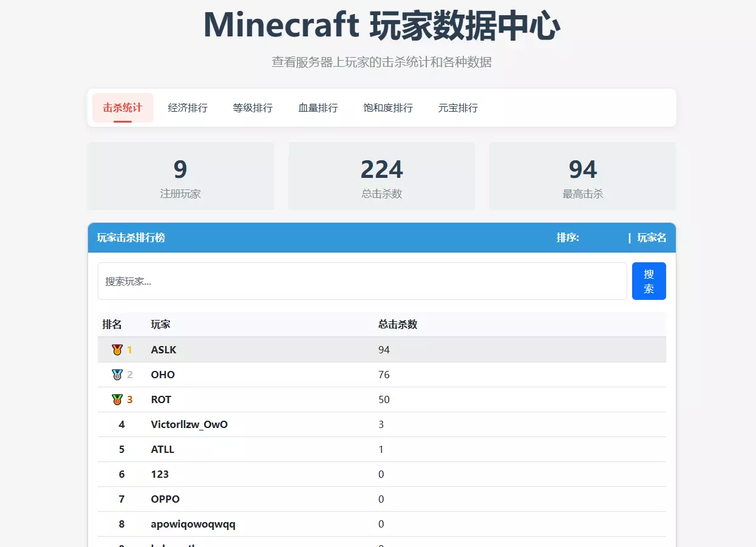Click rank number 8
Screen dimensions: 756x547
pos(121,525)
